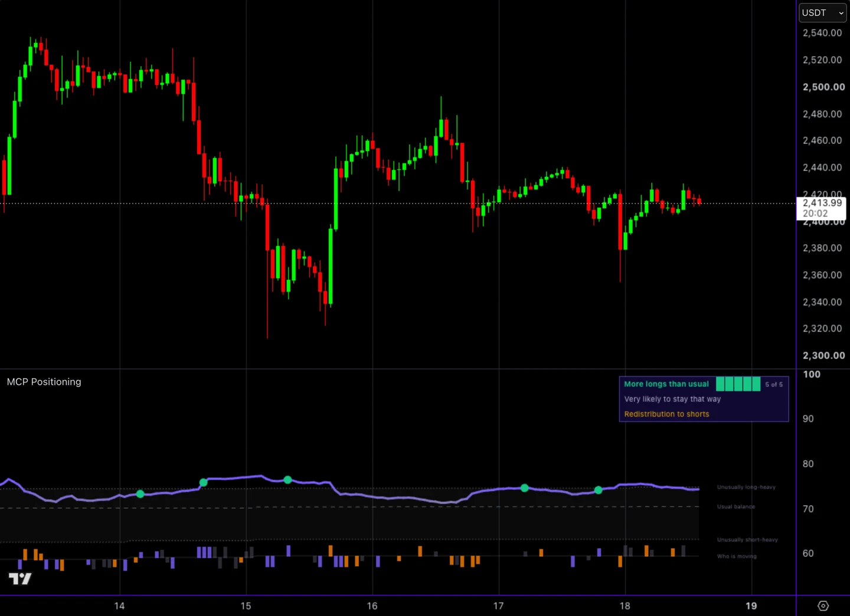This screenshot has width=850, height=616.
Task: Click the '5 of 5' rating text
Action: point(774,384)
